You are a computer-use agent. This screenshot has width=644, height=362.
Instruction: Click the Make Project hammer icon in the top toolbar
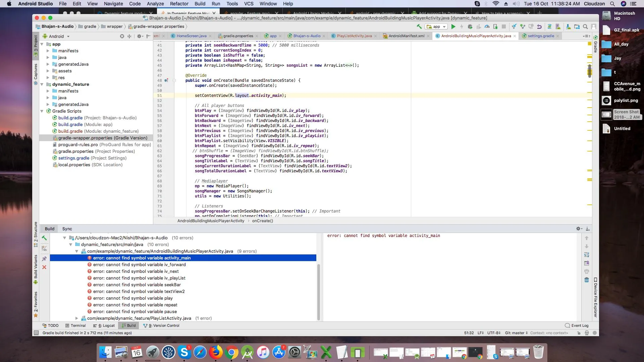[419, 26]
